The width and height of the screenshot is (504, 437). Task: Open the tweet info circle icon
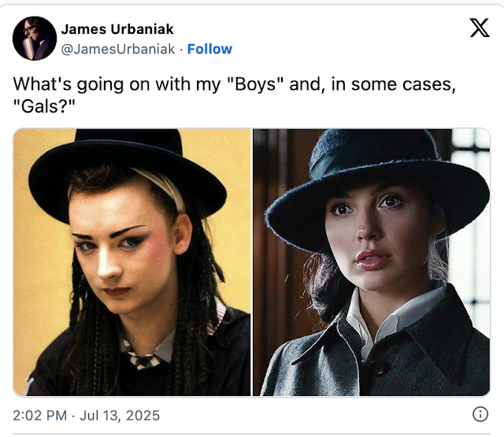pos(480,414)
